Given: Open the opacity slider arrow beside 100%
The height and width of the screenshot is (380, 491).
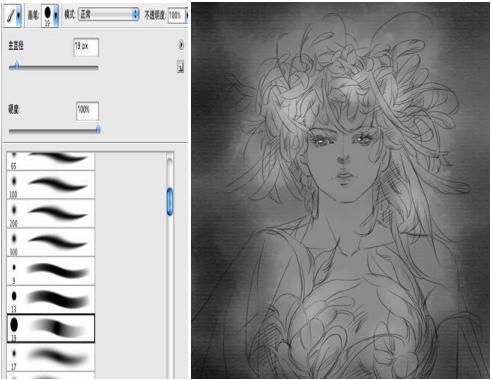Looking at the screenshot, I should point(187,15).
